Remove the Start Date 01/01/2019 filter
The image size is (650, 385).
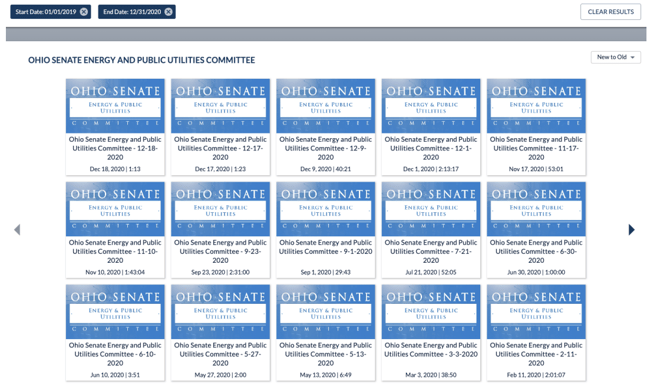point(84,12)
